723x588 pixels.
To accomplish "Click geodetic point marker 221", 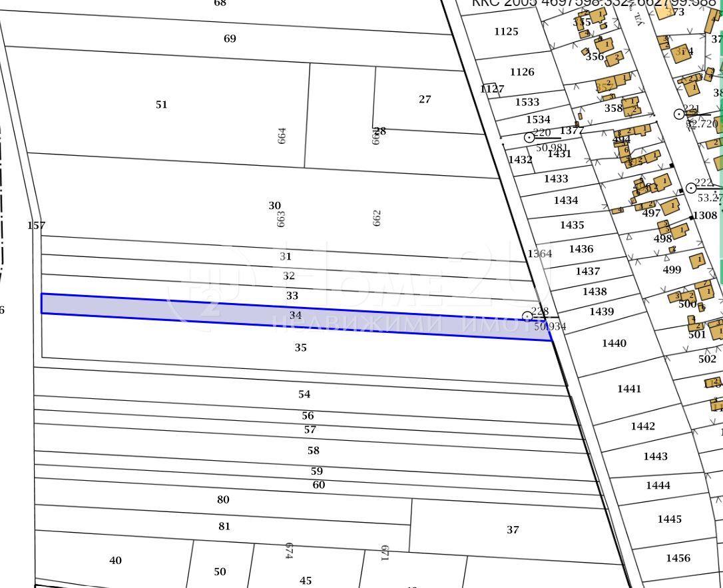I will click(x=679, y=114).
